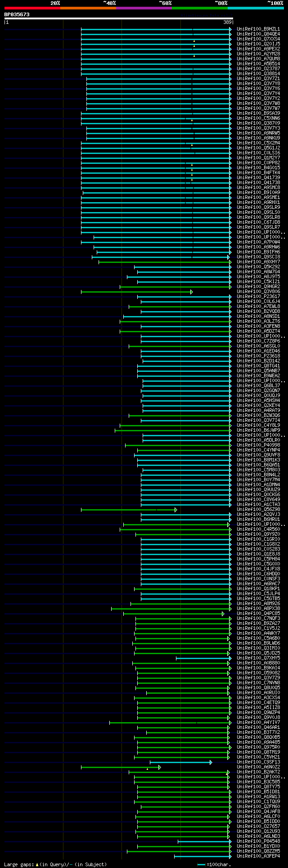Screen dimensions: 288x868
Task: Click the green ~80% identity legend segment
Action: (200, 8)
